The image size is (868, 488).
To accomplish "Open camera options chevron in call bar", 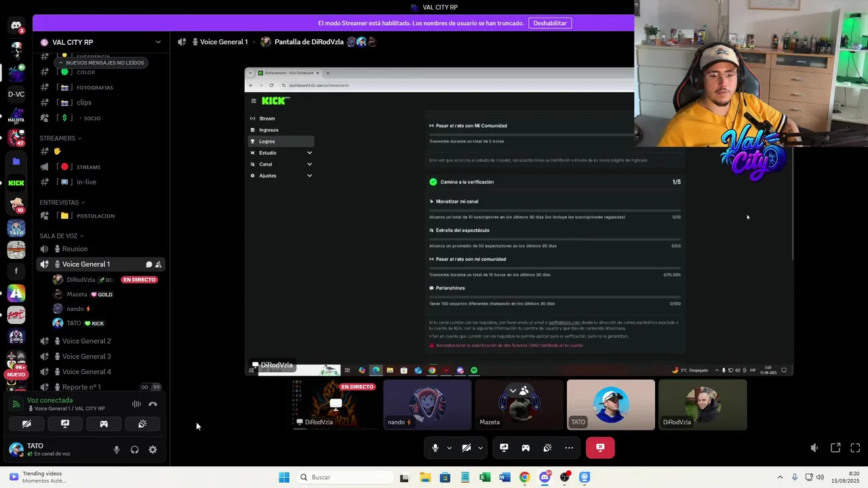I will pyautogui.click(x=480, y=447).
